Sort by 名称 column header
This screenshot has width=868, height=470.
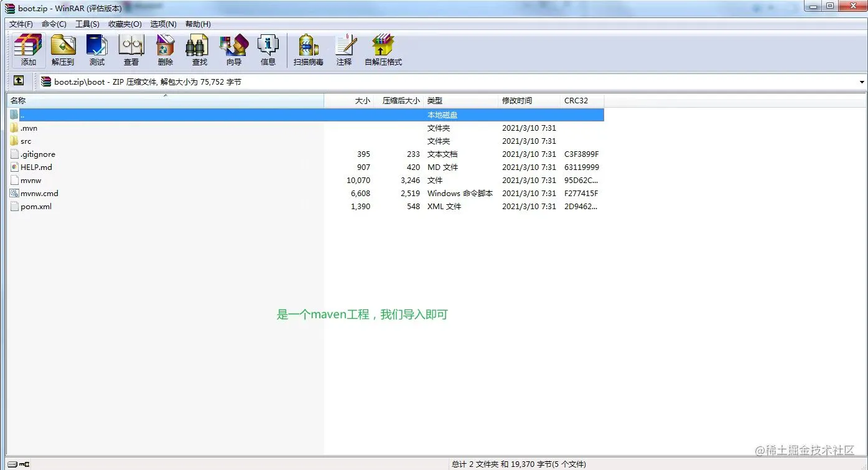pyautogui.click(x=166, y=100)
